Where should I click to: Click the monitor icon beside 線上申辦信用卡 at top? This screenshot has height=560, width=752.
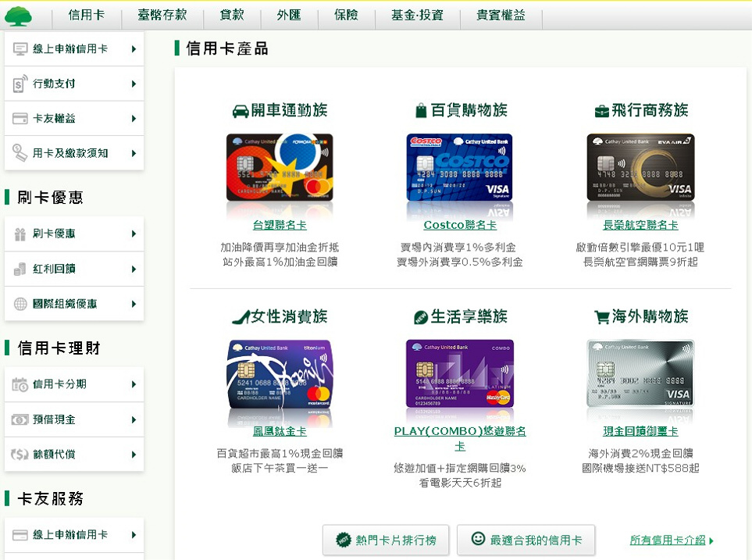tap(20, 49)
